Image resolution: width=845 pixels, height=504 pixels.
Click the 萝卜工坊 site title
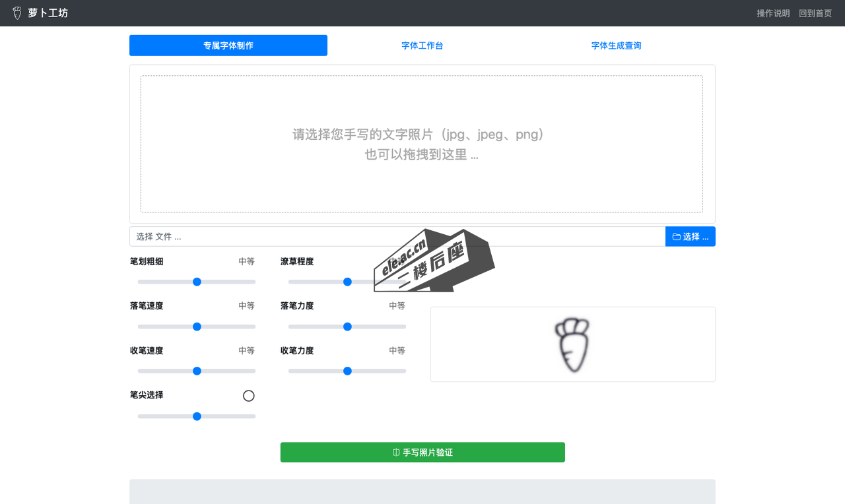[x=48, y=13]
